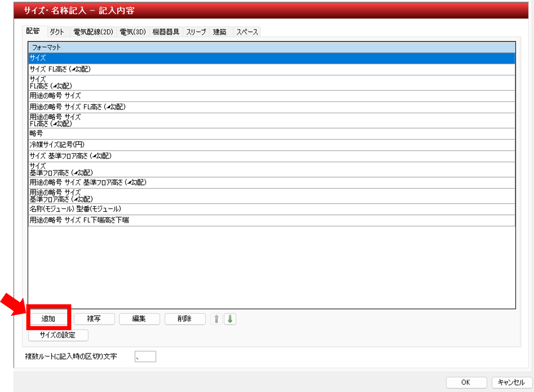This screenshot has height=392, width=534.
Task: Confirm with the OK button
Action: click(x=466, y=382)
